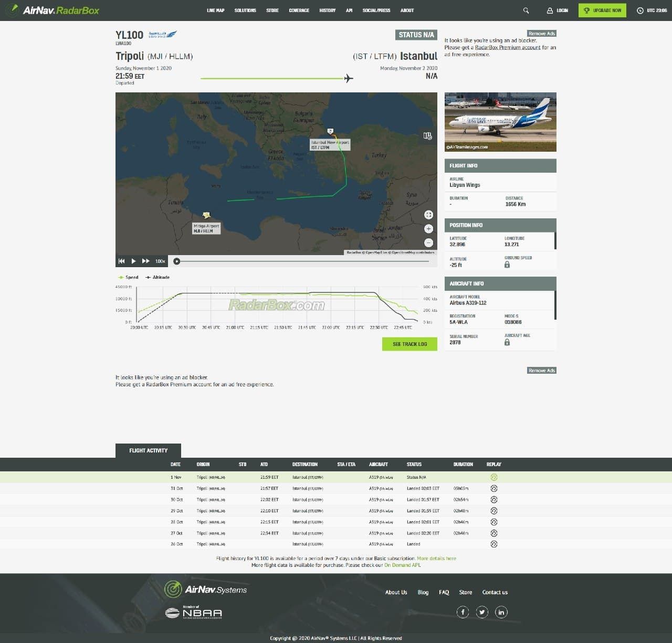
Task: Rewind replay to start
Action: tap(122, 261)
